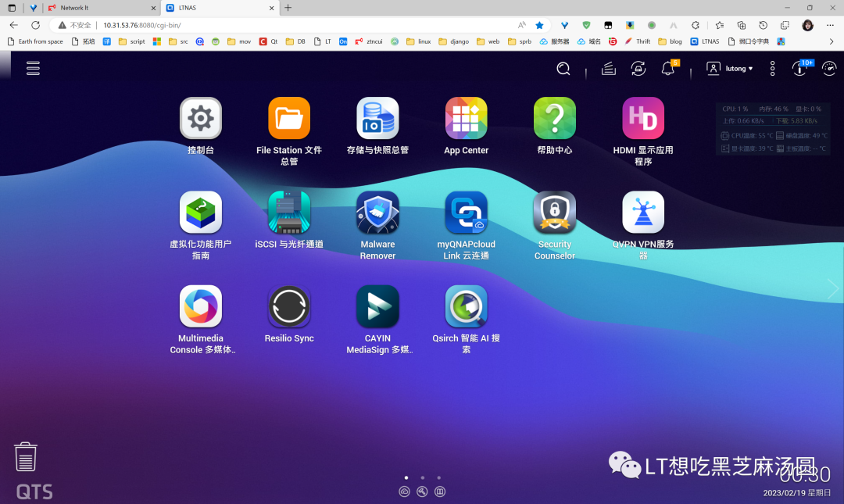Viewport: 844px width, 504px height.
Task: Open info icon with 10+ badge
Action: click(x=801, y=68)
